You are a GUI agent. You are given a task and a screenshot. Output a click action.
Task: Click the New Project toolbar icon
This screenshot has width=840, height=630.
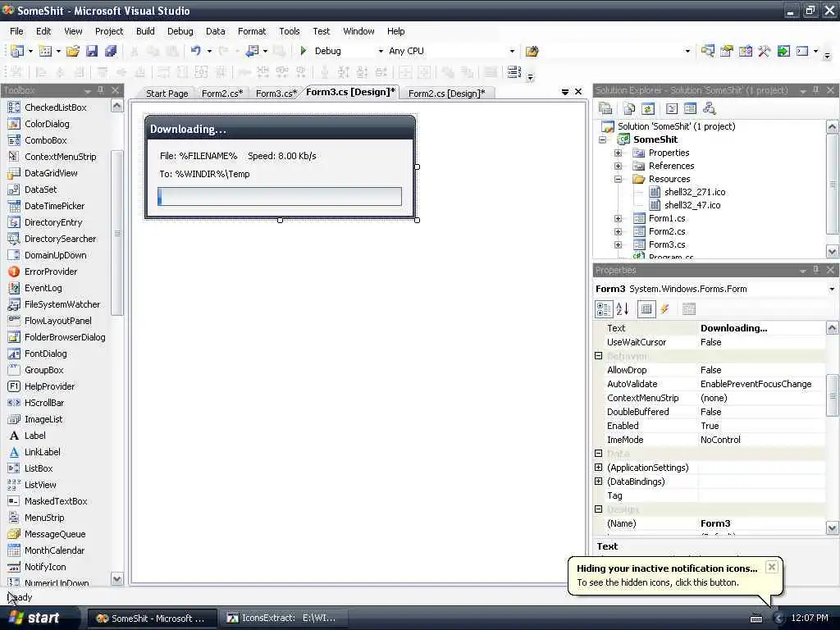click(17, 51)
